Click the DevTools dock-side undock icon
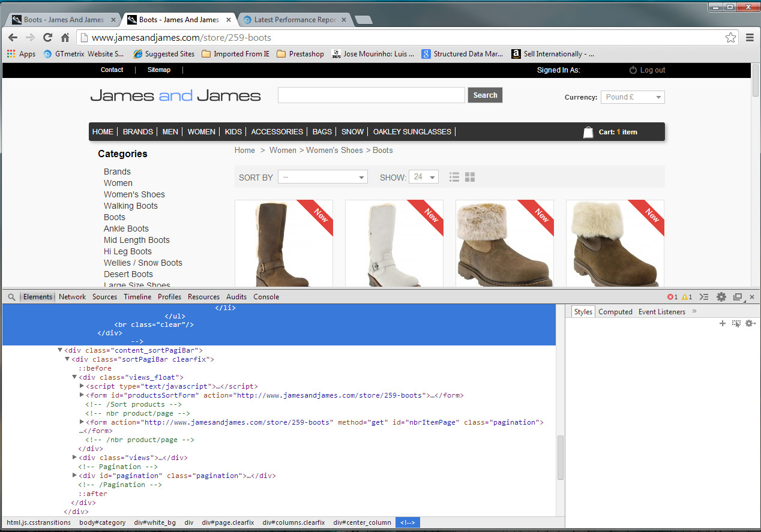 [738, 297]
